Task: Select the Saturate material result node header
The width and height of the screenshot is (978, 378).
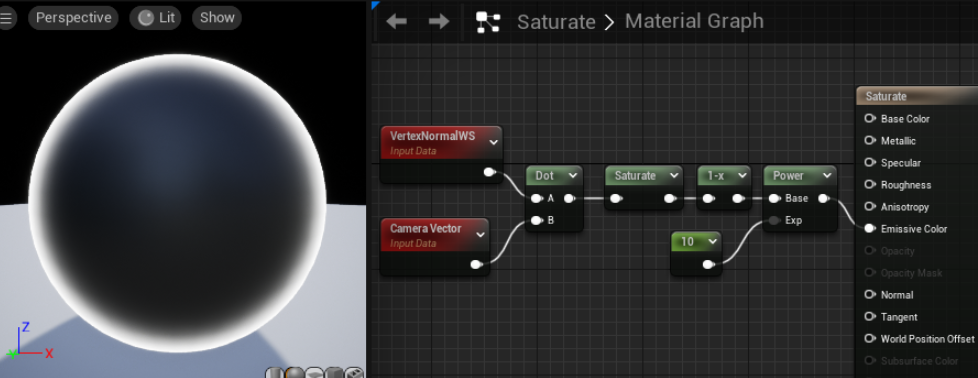Action: tap(917, 96)
